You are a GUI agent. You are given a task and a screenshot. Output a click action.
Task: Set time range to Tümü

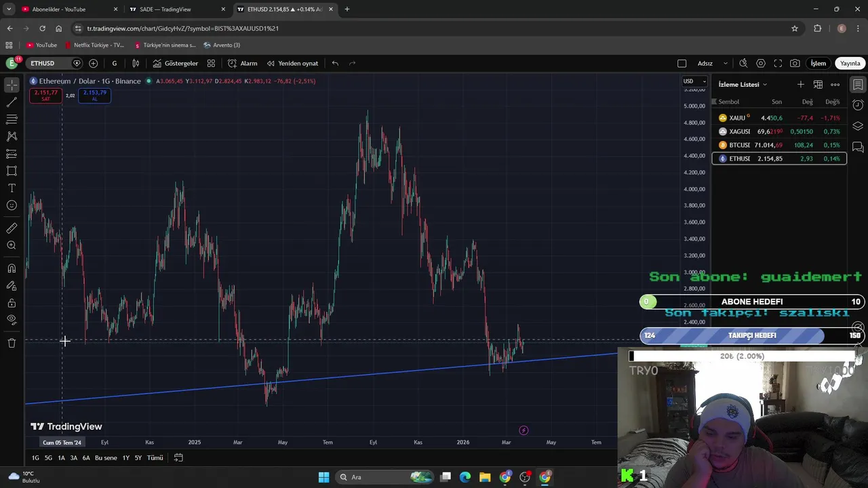pyautogui.click(x=155, y=458)
